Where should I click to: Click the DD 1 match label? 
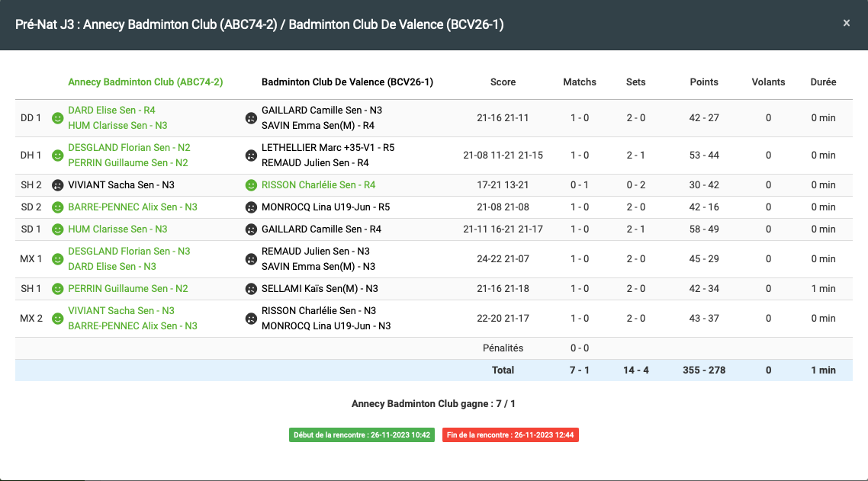31,118
